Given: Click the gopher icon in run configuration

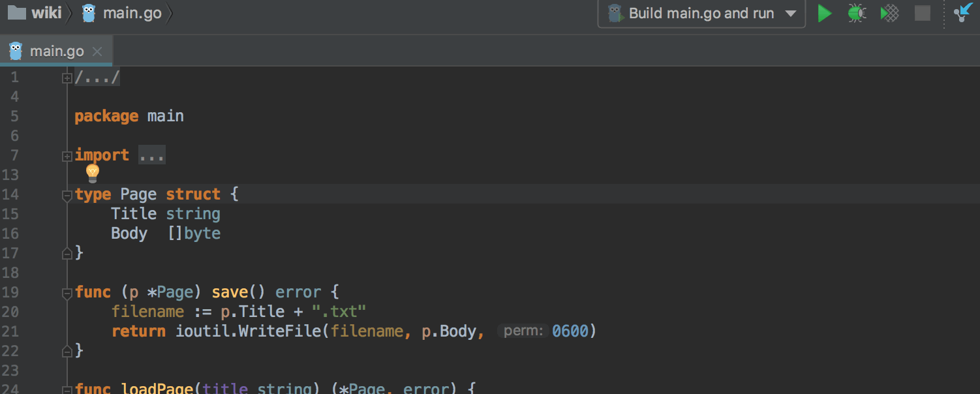Looking at the screenshot, I should (x=615, y=13).
